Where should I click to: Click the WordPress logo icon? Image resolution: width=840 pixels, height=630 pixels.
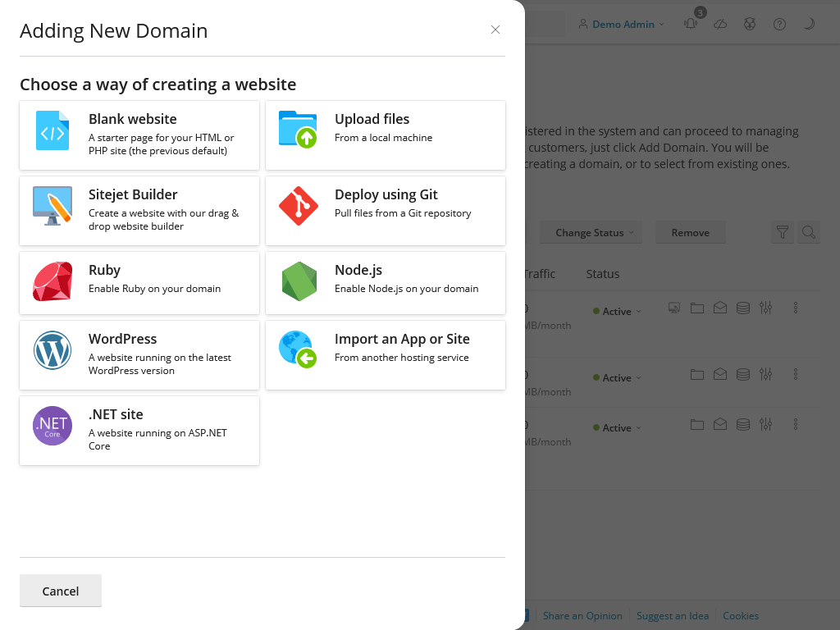pos(52,350)
